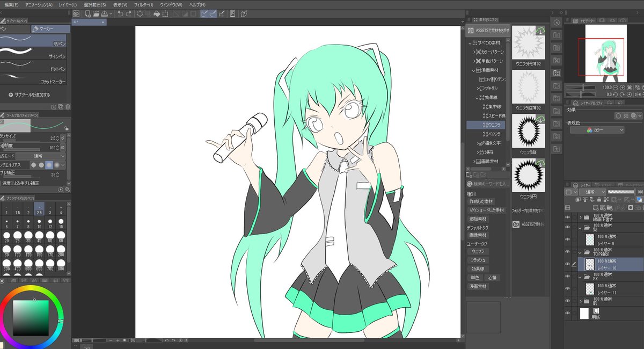Click the Undo arrow icon
Screen dimensions: 644x349
tap(120, 13)
